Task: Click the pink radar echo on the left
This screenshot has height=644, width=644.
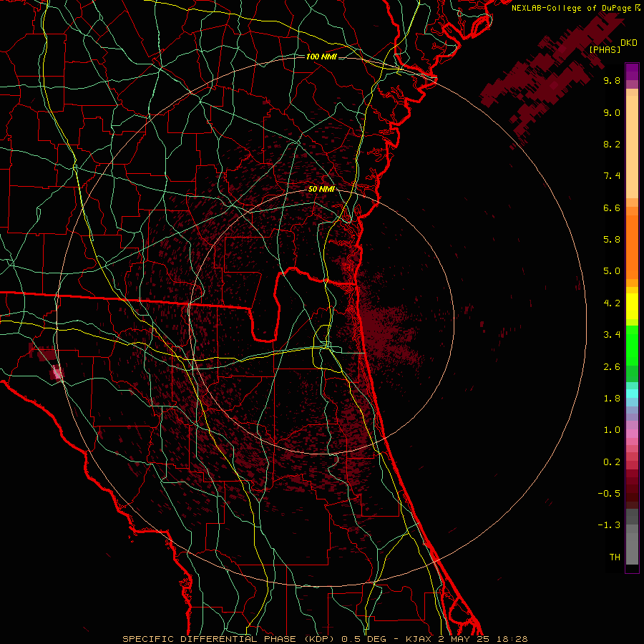Action: 57,373
